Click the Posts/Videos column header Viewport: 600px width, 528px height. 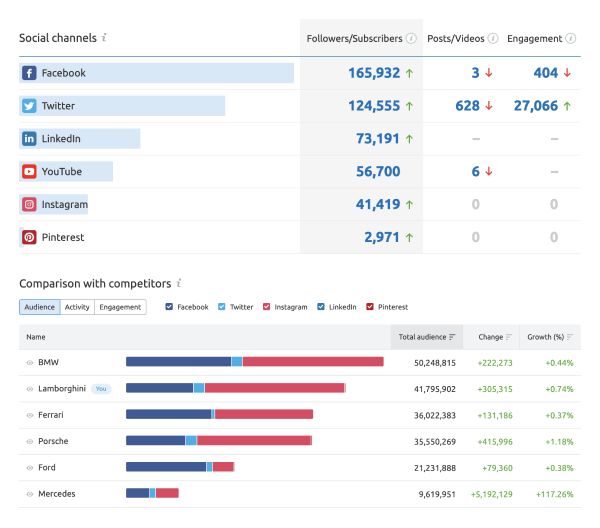click(x=456, y=39)
